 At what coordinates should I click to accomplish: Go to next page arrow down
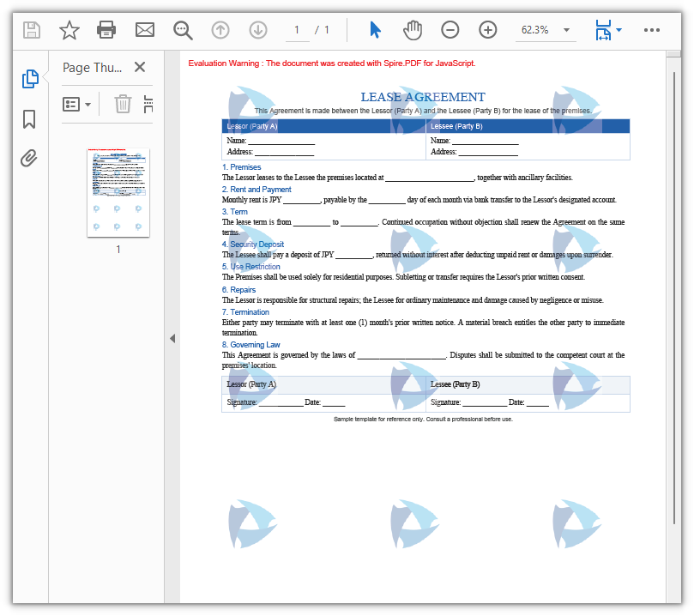258,30
